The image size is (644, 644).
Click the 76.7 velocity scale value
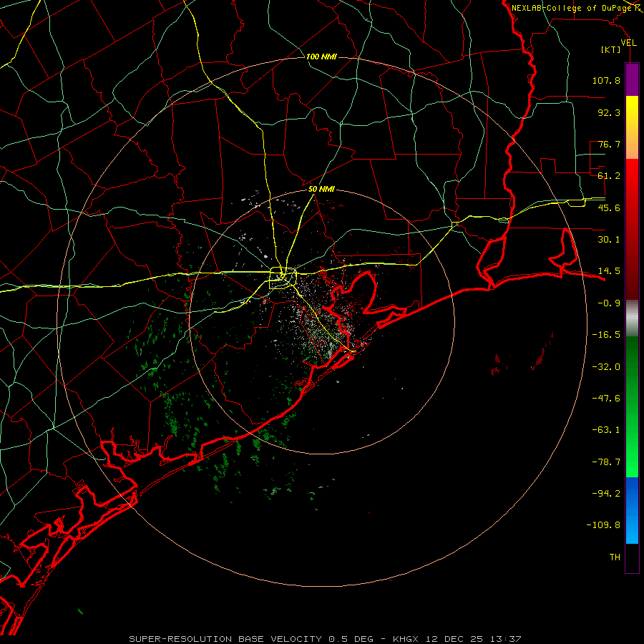(x=609, y=144)
